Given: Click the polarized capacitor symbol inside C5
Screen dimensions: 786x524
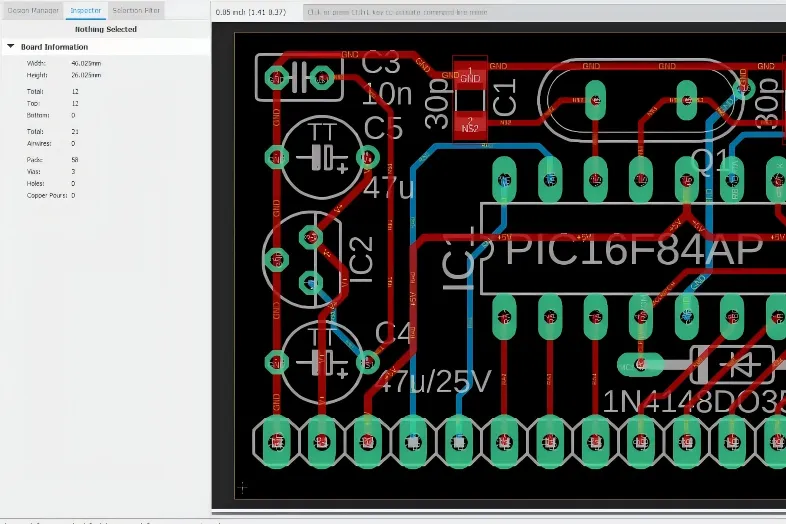Looking at the screenshot, I should 322,157.
